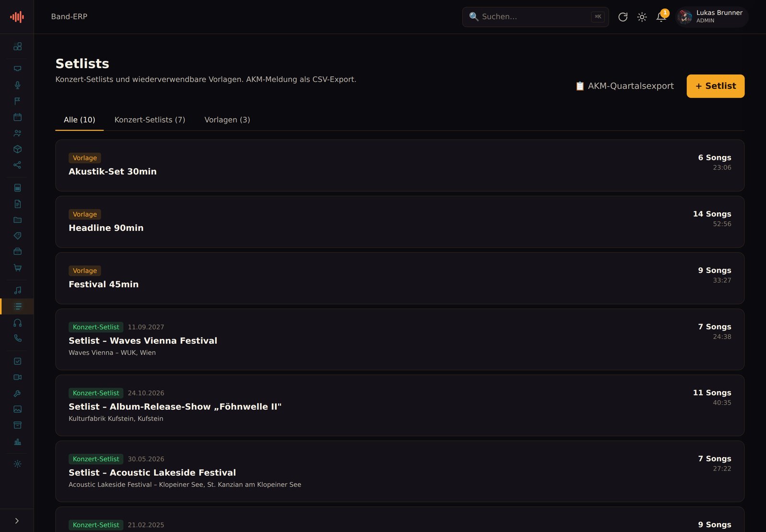The width and height of the screenshot is (766, 532).
Task: Open the shopping cart icon in the sidebar
Action: tap(17, 268)
